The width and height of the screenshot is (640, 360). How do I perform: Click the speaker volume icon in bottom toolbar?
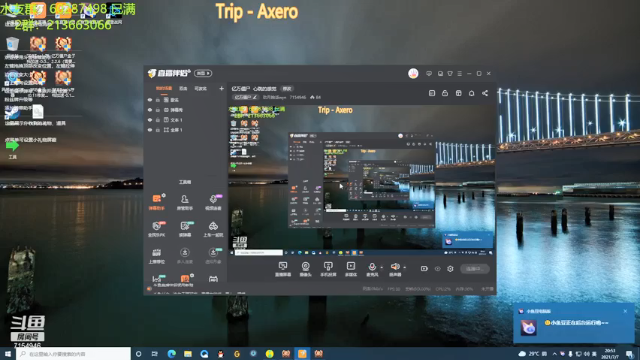(x=395, y=267)
